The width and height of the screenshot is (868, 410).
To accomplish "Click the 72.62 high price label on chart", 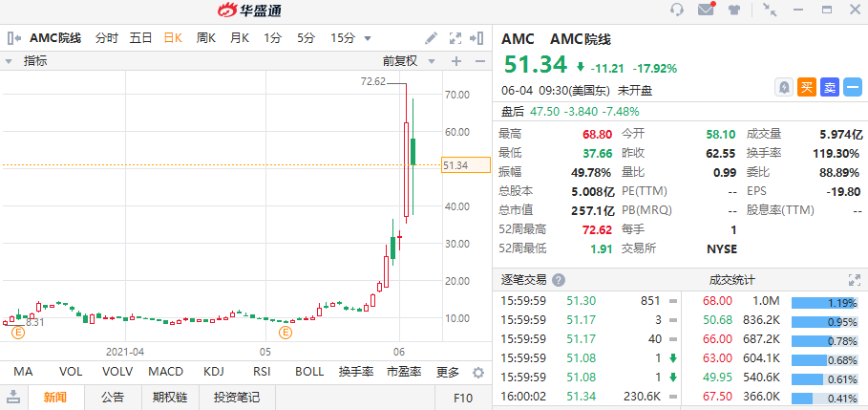I will (373, 82).
